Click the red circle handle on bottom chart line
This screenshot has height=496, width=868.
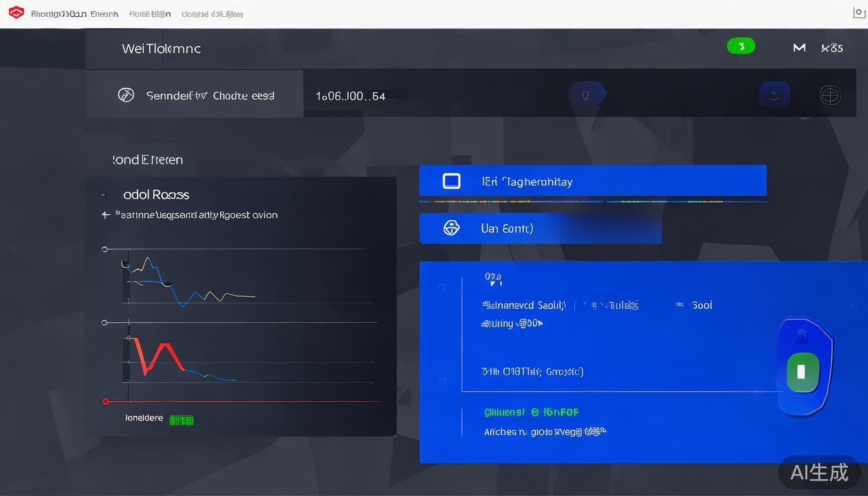105,402
